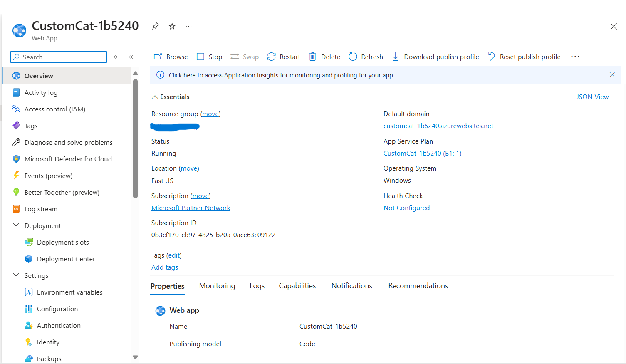Click the Web app properties heading icon
The height and width of the screenshot is (364, 626).
160,311
